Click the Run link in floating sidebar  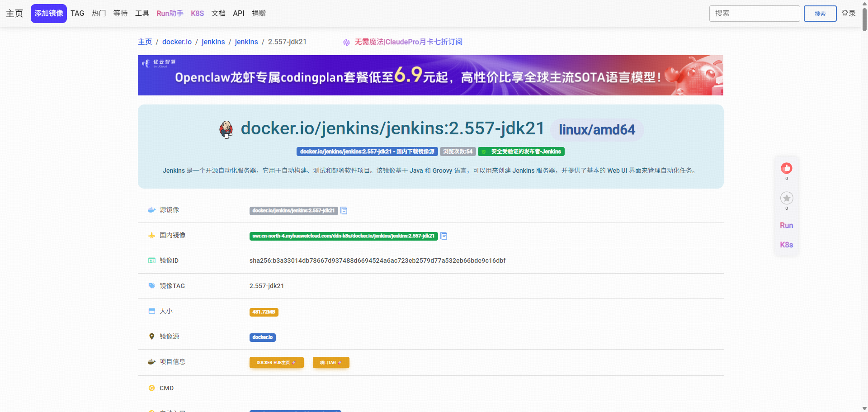(787, 225)
